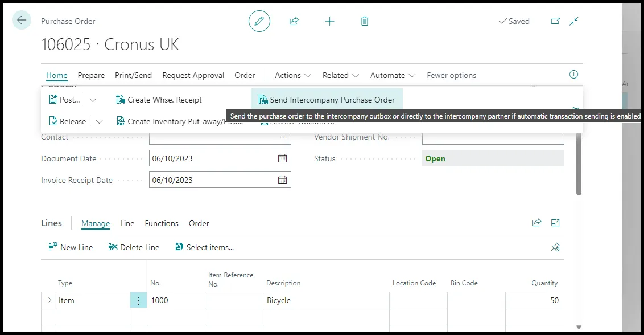Delete the order using trash icon
The width and height of the screenshot is (644, 335).
(364, 21)
